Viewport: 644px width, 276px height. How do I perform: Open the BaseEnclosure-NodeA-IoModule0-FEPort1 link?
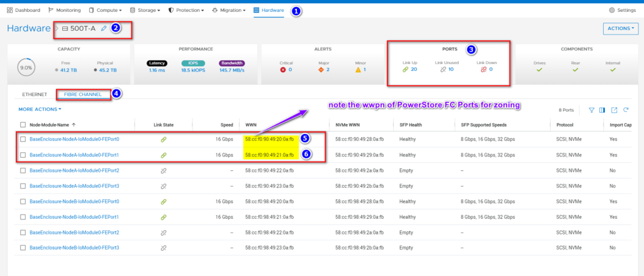[x=74, y=155]
